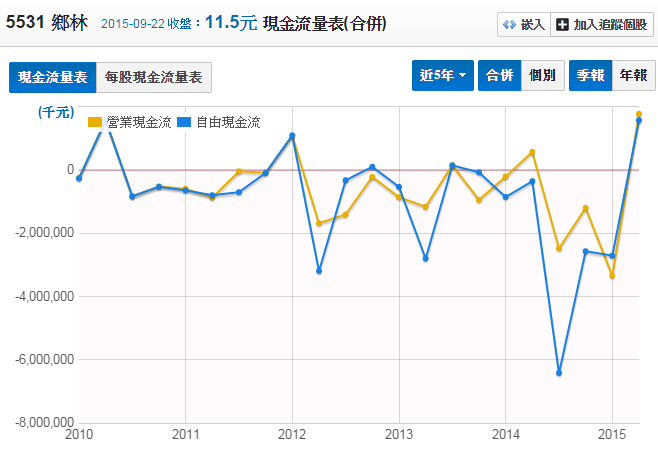This screenshot has width=658, height=449.
Task: Open the 近5年 period dropdown
Action: tap(443, 76)
